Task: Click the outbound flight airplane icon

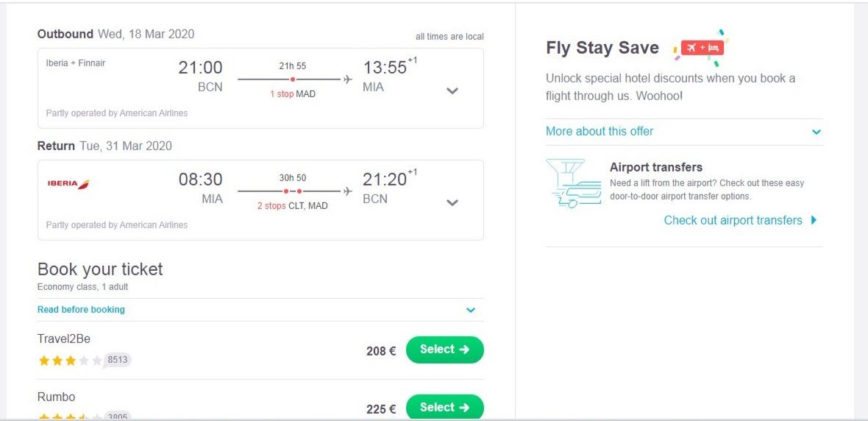Action: tap(348, 79)
